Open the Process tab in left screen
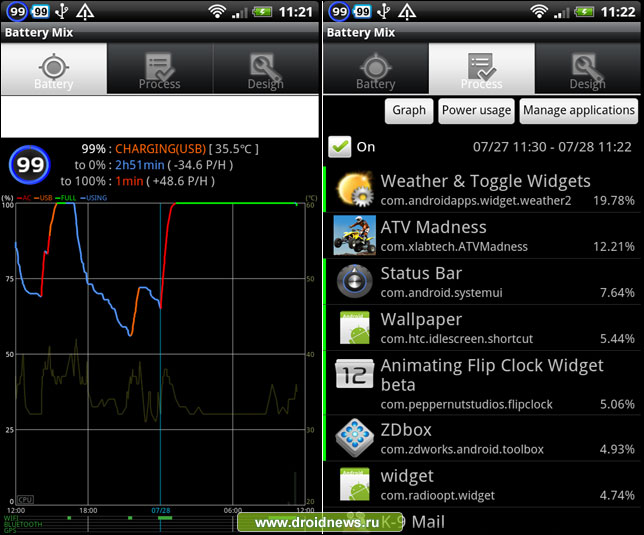This screenshot has height=535, width=644. pyautogui.click(x=160, y=69)
